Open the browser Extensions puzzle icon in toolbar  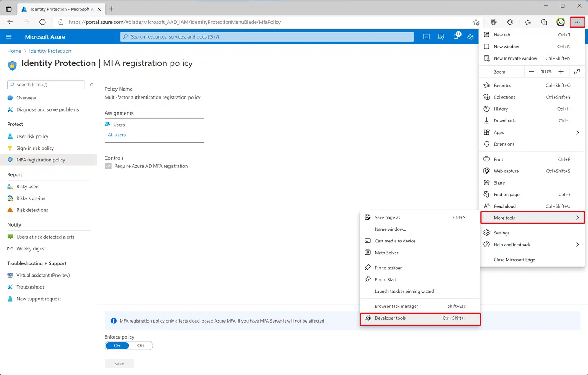510,22
